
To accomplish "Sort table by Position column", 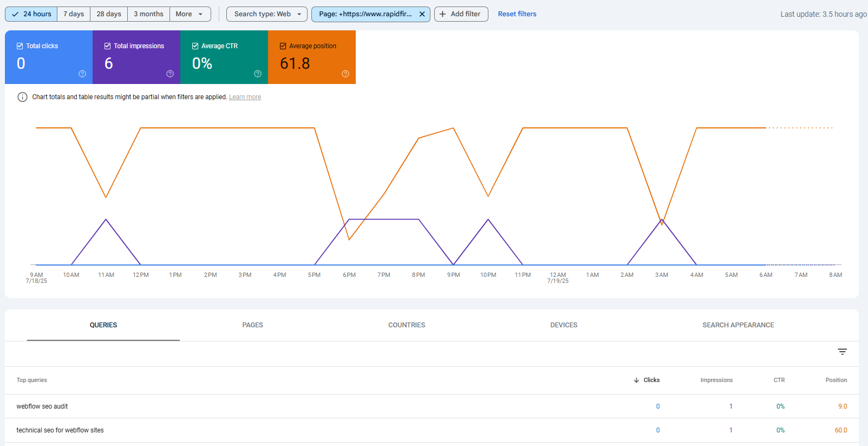I will tap(836, 380).
